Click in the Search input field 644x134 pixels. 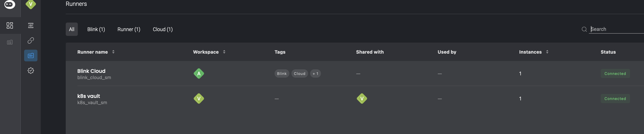pos(616,29)
